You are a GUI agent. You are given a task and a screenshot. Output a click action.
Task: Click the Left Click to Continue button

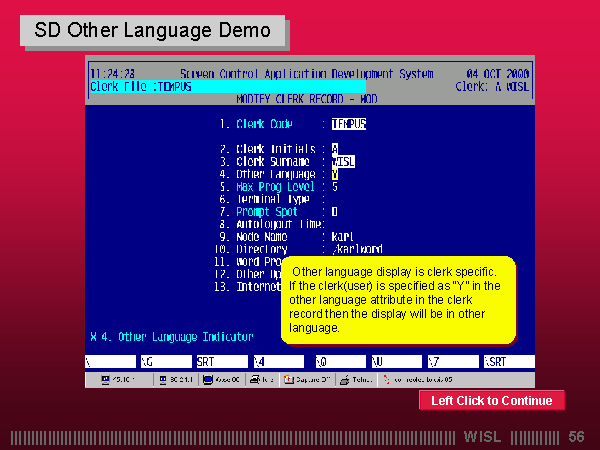(491, 401)
